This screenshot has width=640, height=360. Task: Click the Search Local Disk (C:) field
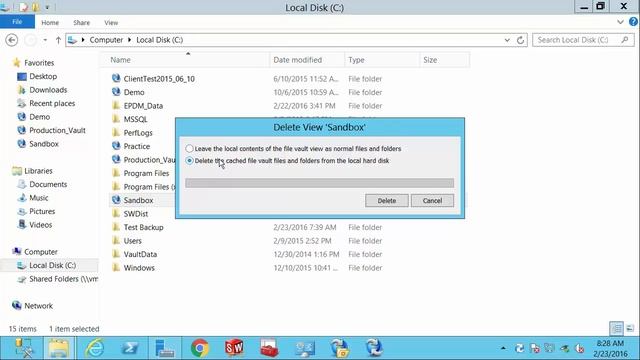tap(583, 40)
